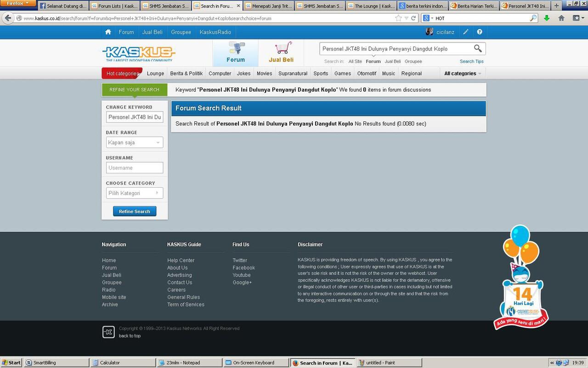Click the browser search bar magnifier
The width and height of the screenshot is (588, 368).
coord(533,18)
